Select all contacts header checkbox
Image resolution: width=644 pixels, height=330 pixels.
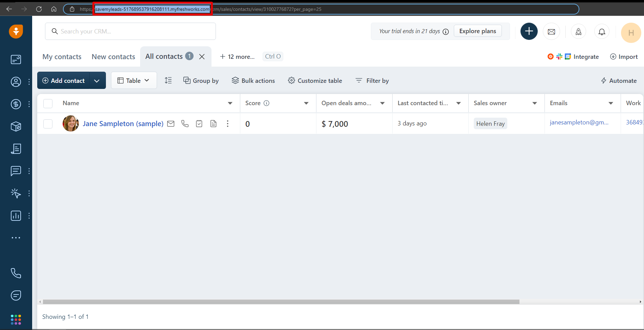point(48,103)
